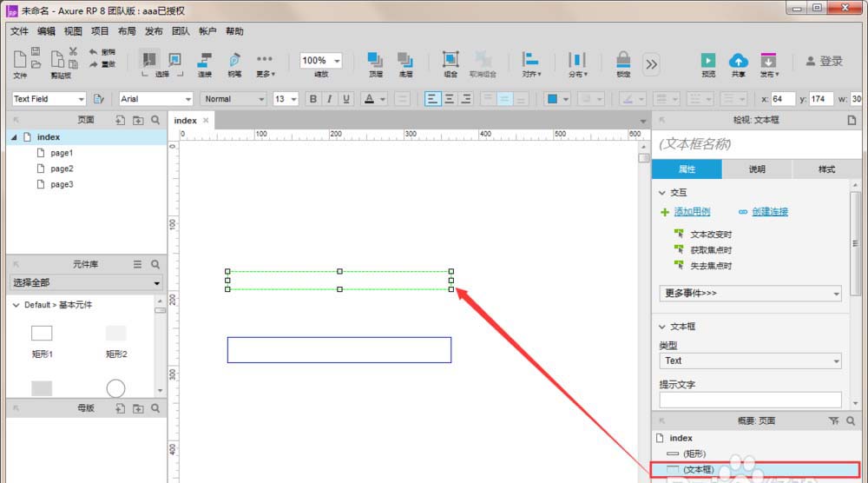The height and width of the screenshot is (483, 868).
Task: Collapse the Default > 基本元件 library section
Action: (16, 305)
